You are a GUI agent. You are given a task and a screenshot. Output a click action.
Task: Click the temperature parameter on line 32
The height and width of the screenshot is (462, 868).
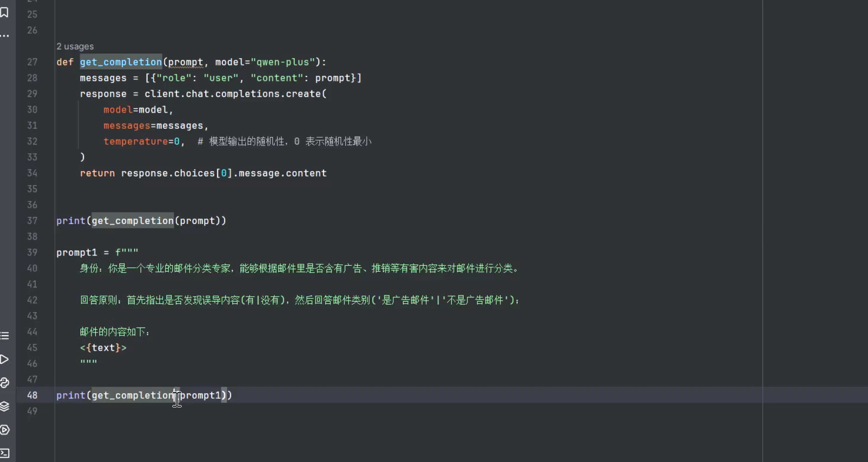[x=136, y=141]
